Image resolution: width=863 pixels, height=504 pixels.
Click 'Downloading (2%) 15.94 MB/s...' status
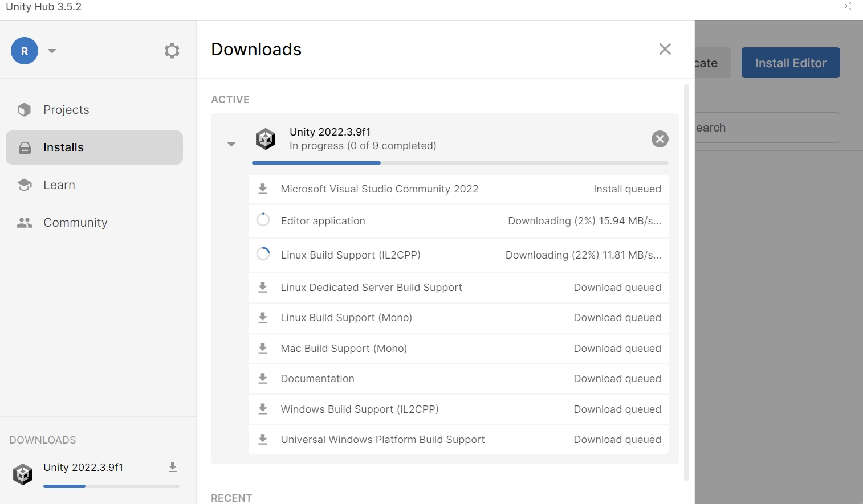(x=584, y=221)
